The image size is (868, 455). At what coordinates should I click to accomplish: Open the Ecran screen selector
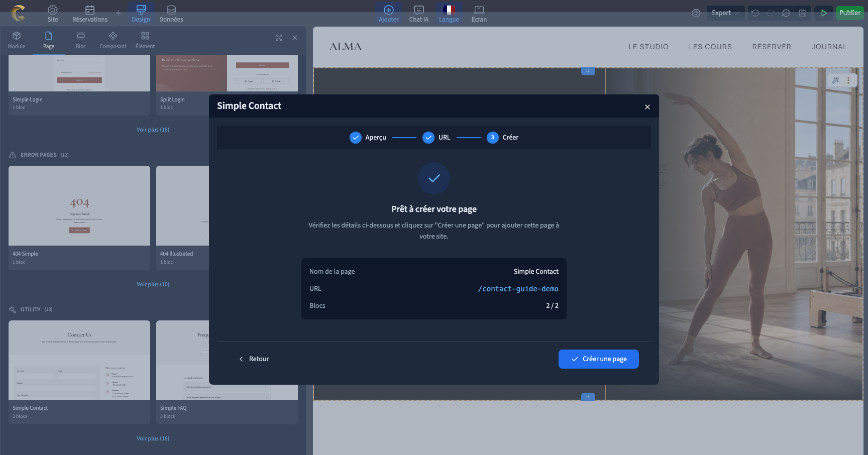click(x=479, y=14)
